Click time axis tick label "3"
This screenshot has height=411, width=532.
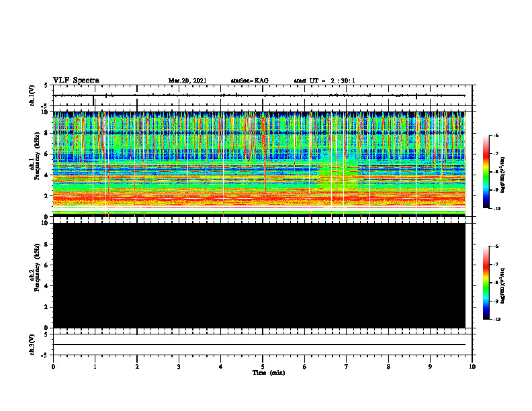[179, 367]
